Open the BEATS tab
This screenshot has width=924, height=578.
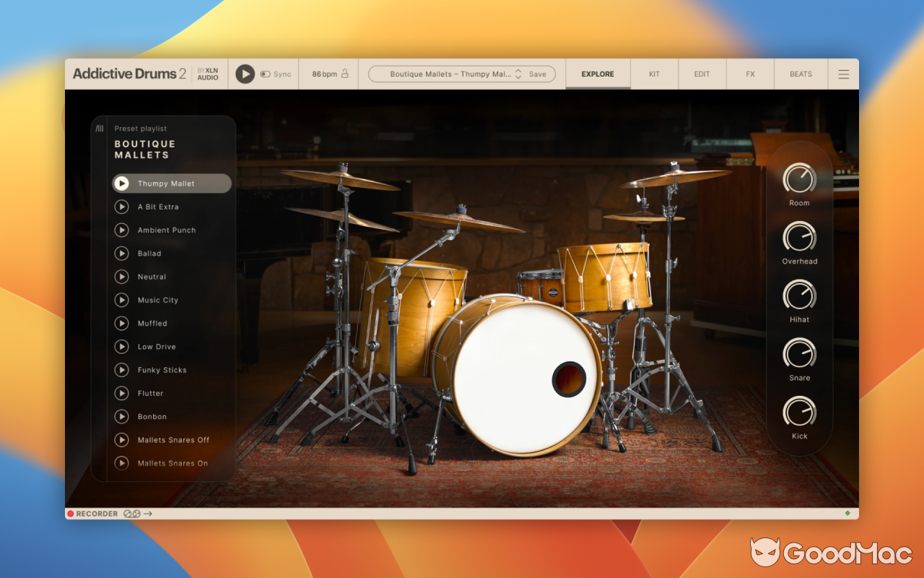click(x=801, y=73)
